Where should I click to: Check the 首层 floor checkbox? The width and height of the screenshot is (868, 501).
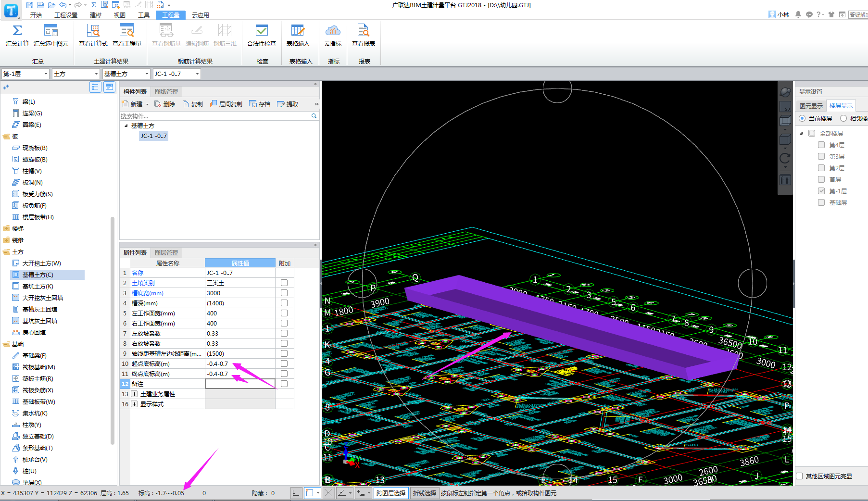point(821,179)
